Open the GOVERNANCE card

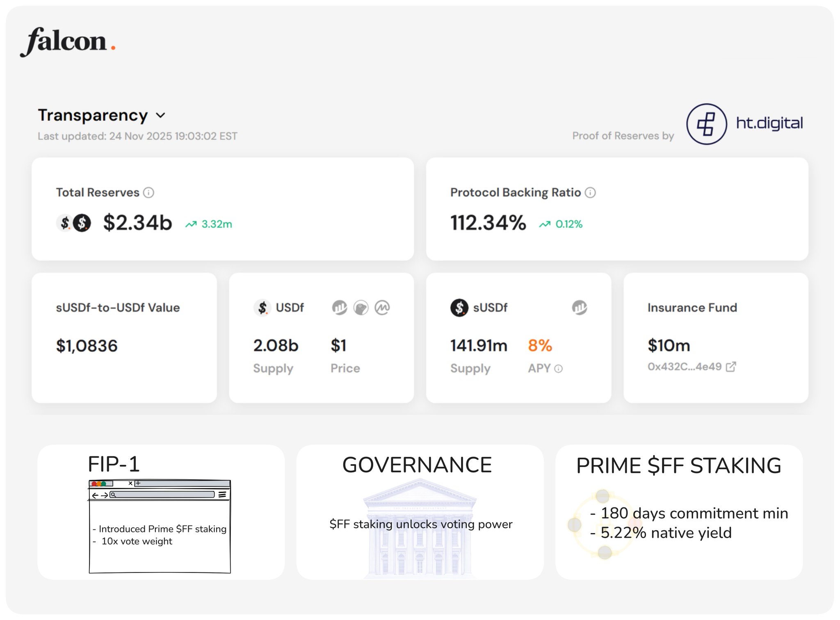click(x=420, y=512)
